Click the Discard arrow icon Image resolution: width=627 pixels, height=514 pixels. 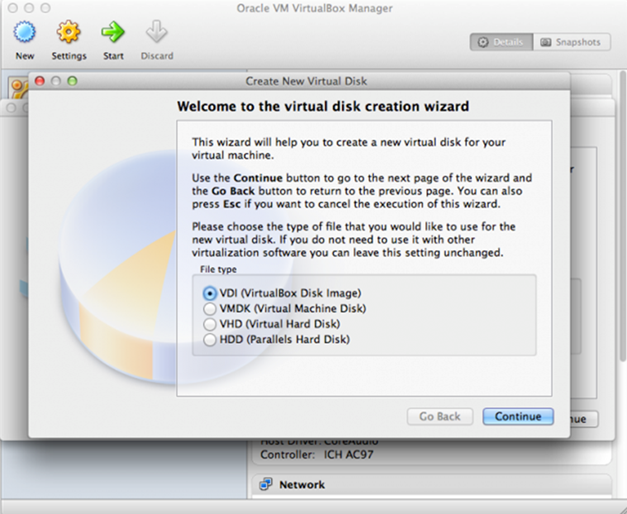(156, 32)
